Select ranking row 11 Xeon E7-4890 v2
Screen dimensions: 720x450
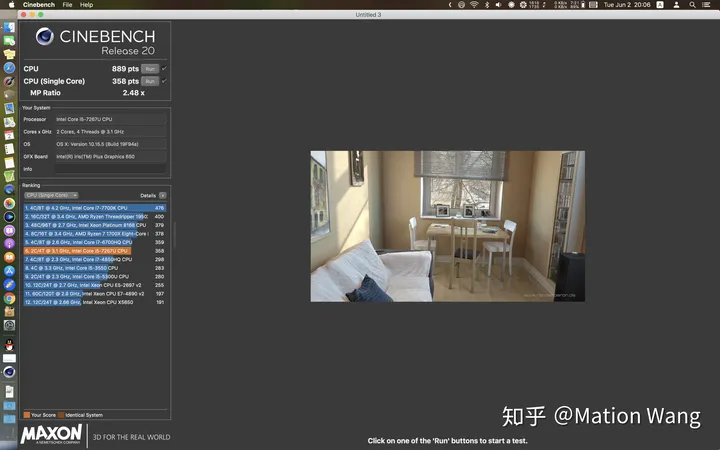pos(95,294)
